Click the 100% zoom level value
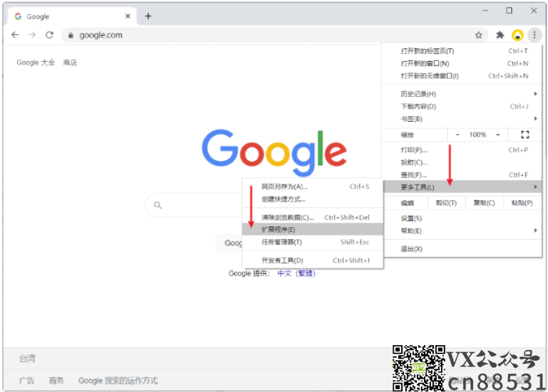The width and height of the screenshot is (548, 392). pos(478,134)
